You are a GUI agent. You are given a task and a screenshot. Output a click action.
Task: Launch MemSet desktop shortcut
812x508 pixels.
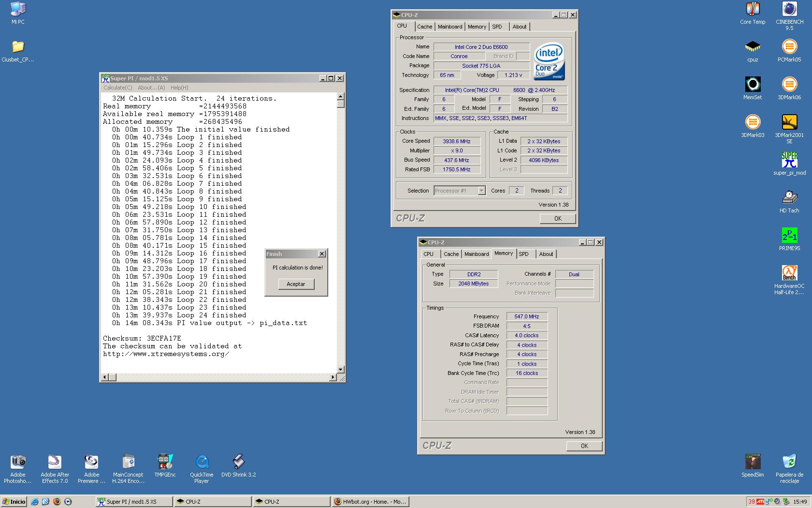(753, 89)
